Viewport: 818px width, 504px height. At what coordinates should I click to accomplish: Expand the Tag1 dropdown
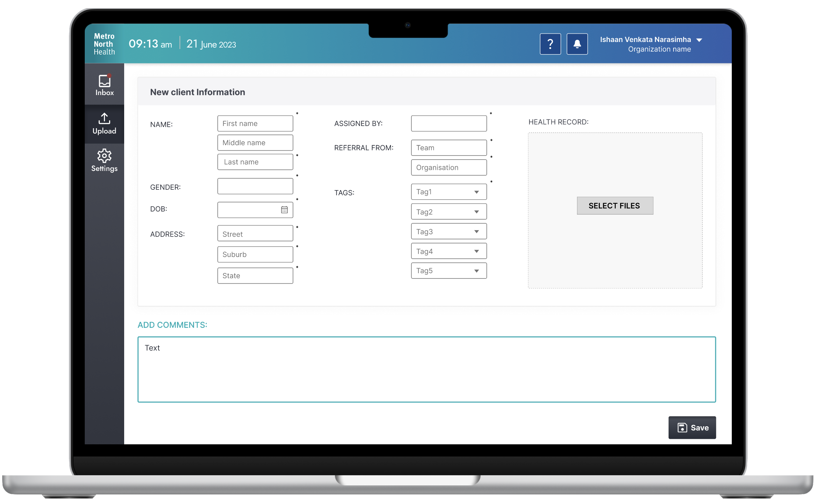[x=448, y=192]
